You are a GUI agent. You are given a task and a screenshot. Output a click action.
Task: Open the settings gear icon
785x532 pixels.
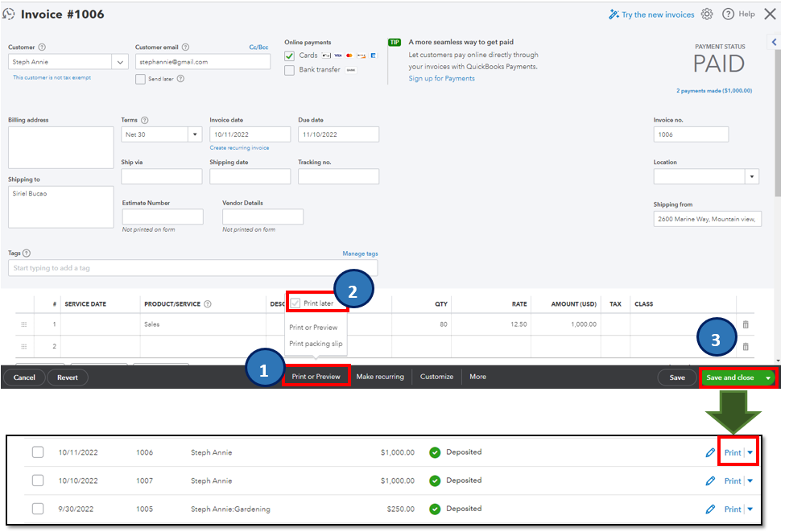point(706,14)
